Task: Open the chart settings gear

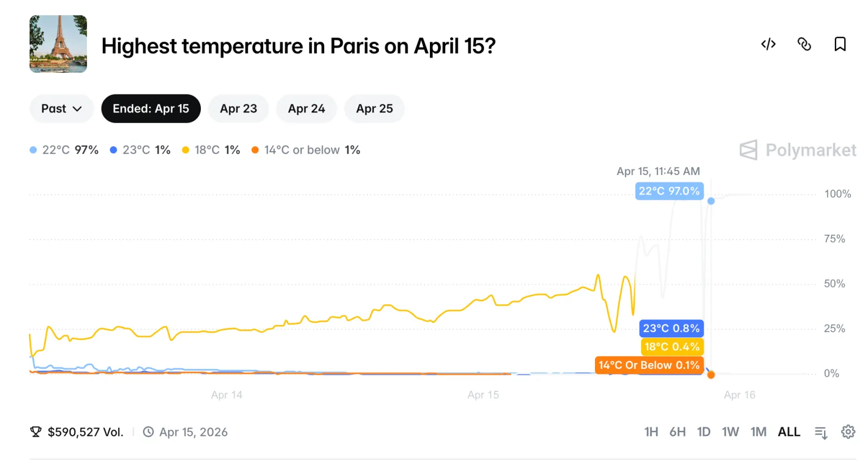Action: coord(848,432)
